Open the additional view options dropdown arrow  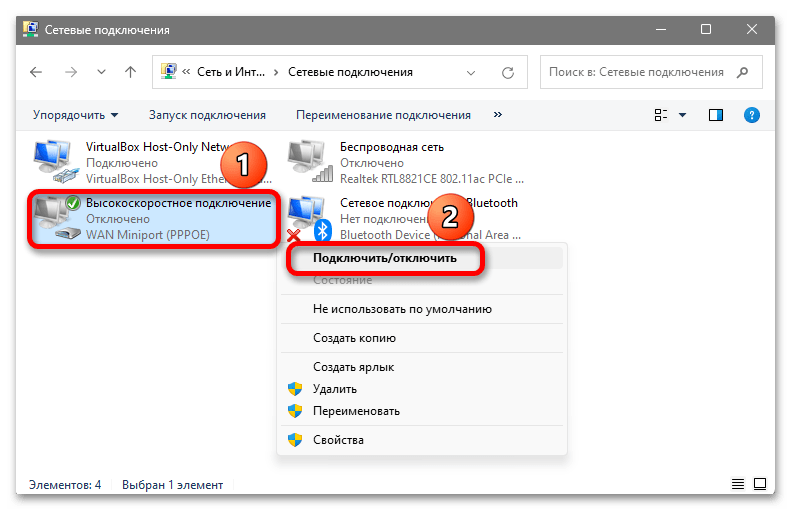[683, 115]
